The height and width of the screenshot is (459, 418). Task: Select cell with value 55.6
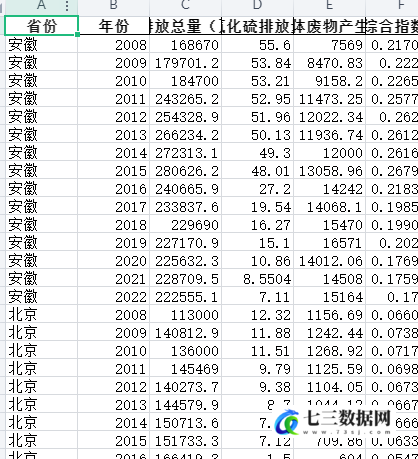(257, 45)
